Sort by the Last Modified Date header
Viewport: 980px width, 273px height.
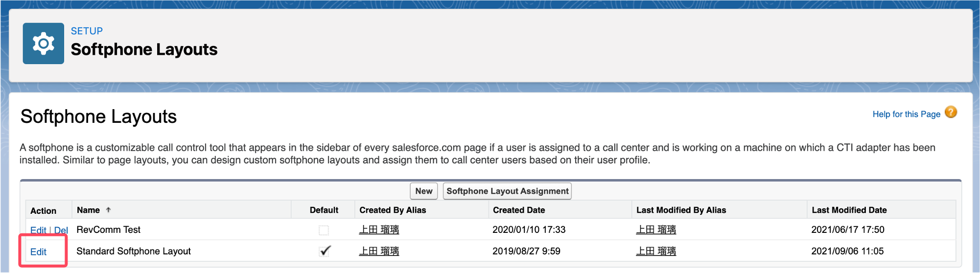coord(849,210)
